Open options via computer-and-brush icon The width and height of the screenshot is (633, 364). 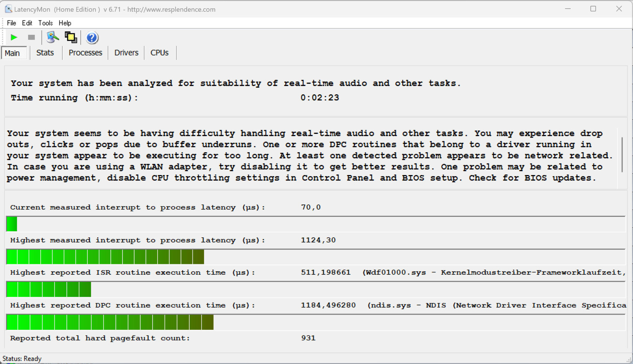click(x=52, y=37)
